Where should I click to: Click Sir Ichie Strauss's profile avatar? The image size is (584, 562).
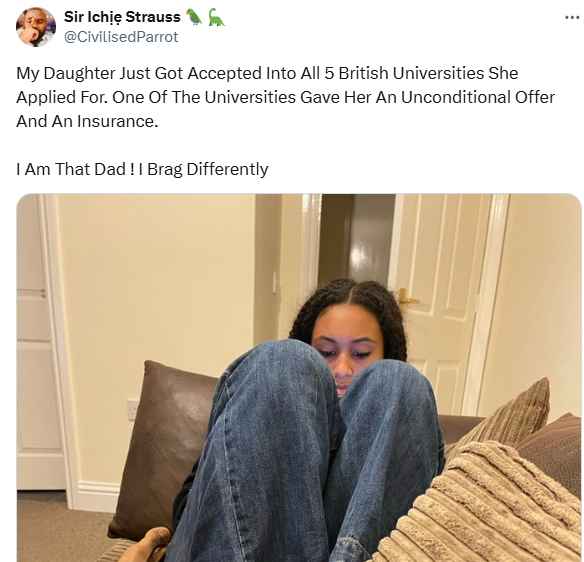pyautogui.click(x=36, y=27)
